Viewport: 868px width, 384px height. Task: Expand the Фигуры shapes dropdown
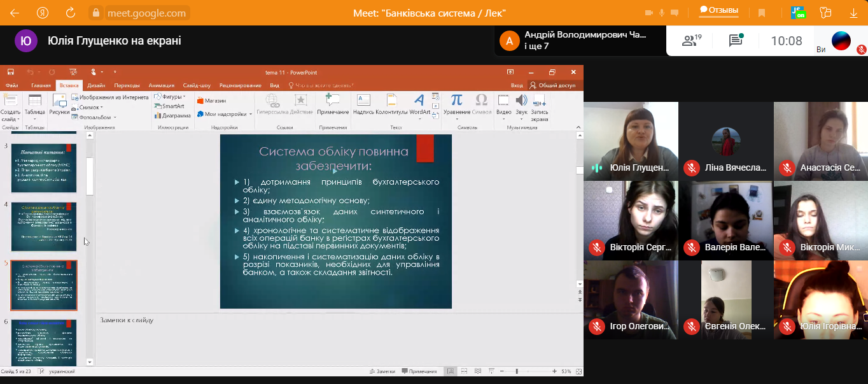point(170,97)
